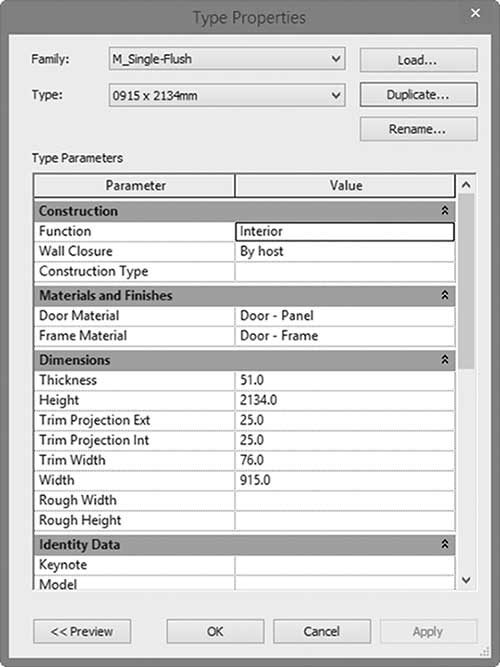This screenshot has height=667, width=500.
Task: Collapse the Construction group
Action: click(x=445, y=211)
